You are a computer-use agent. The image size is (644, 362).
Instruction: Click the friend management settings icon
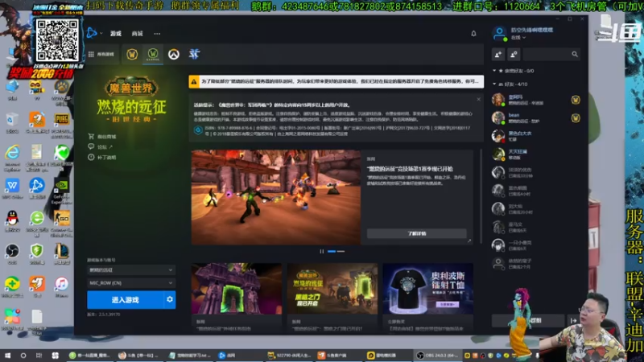pos(514,54)
